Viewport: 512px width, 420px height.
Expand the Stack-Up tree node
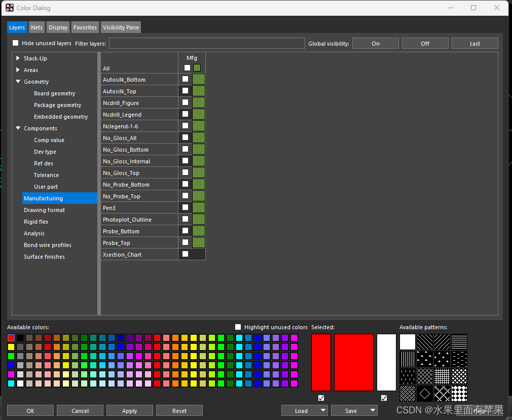point(18,58)
